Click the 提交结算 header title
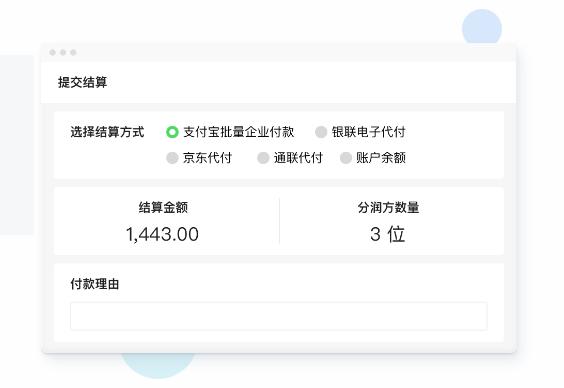 [82, 82]
